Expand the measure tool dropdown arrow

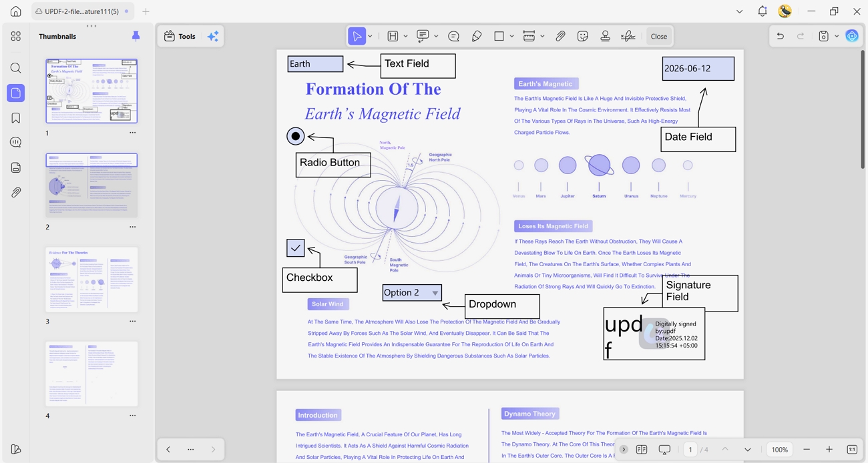[x=542, y=36]
